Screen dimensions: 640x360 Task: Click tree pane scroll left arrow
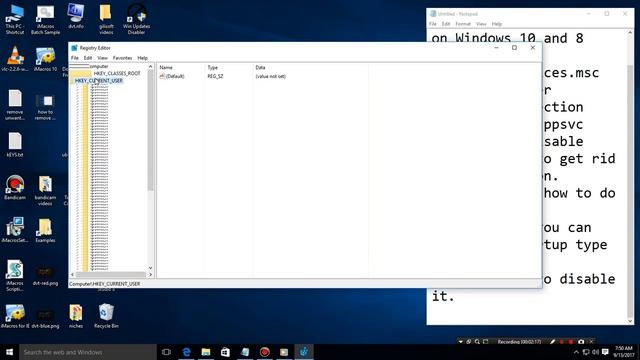click(72, 275)
